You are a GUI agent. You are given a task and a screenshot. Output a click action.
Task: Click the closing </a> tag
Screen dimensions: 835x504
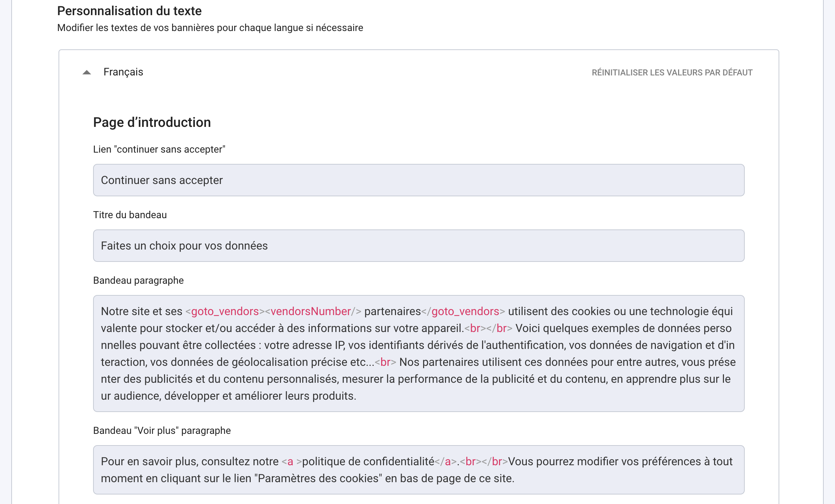pyautogui.click(x=446, y=461)
